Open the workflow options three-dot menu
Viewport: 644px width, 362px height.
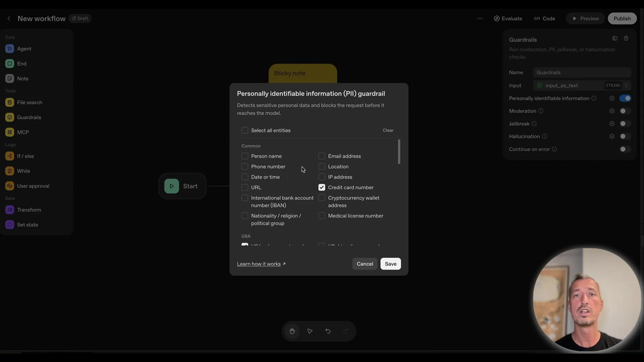480,18
